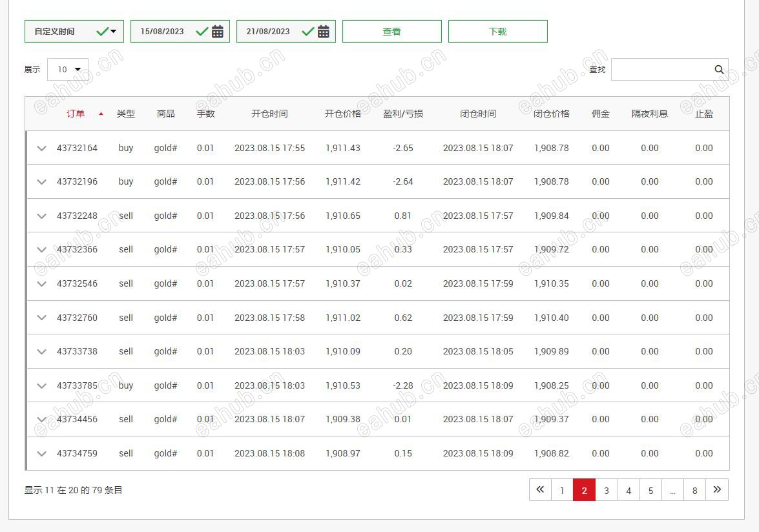Open the calendar icon for end date 21/08/2023
This screenshot has width=759, height=532.
(x=323, y=30)
